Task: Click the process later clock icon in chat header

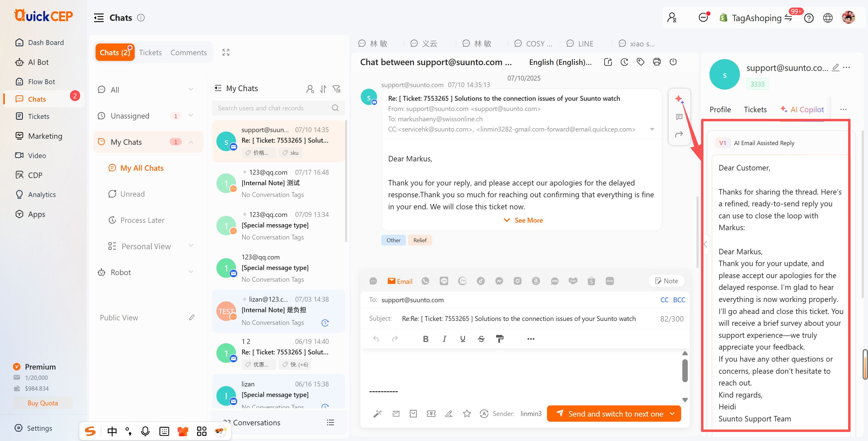Action: tap(624, 62)
